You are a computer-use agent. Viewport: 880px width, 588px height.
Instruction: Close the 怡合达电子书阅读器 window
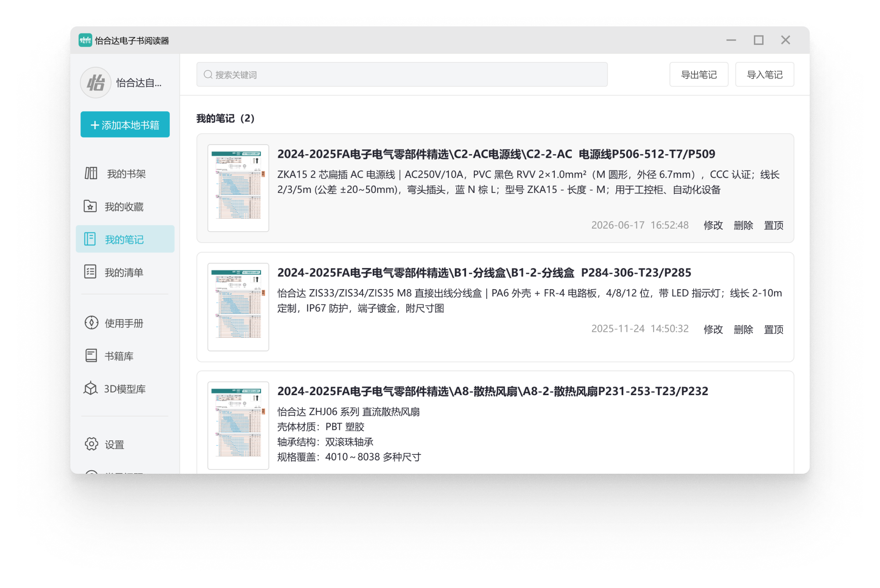click(785, 40)
